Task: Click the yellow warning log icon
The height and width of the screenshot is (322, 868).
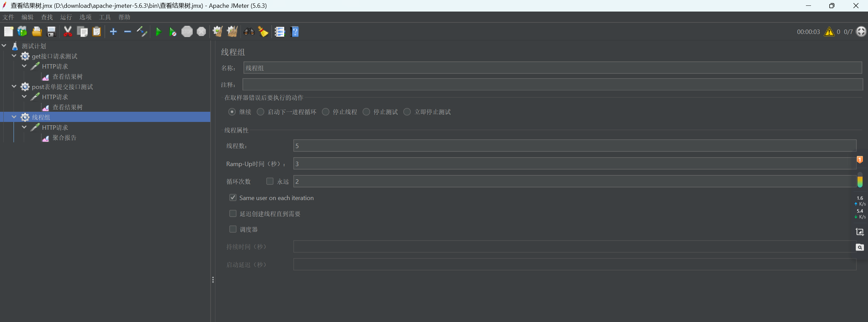Action: click(x=829, y=32)
